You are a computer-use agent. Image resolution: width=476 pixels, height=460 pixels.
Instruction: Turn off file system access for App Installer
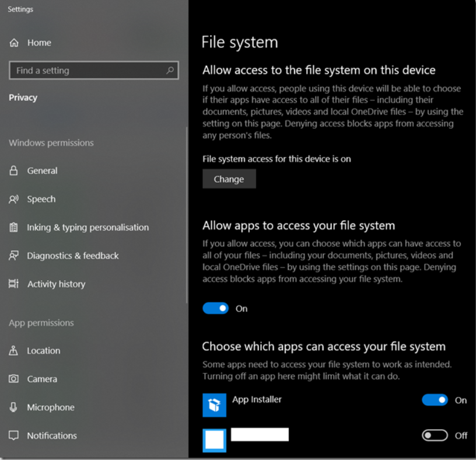coord(435,400)
